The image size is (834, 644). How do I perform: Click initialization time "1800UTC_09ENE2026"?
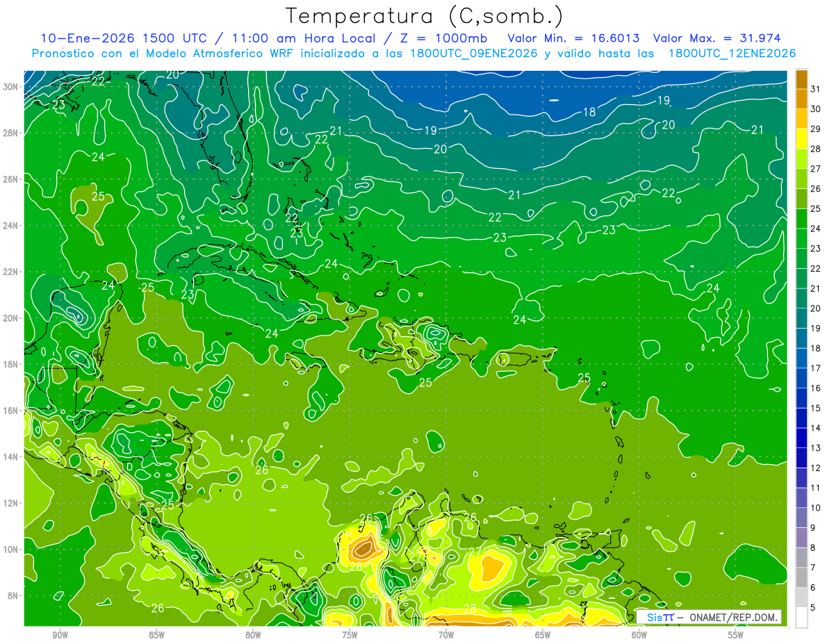473,53
